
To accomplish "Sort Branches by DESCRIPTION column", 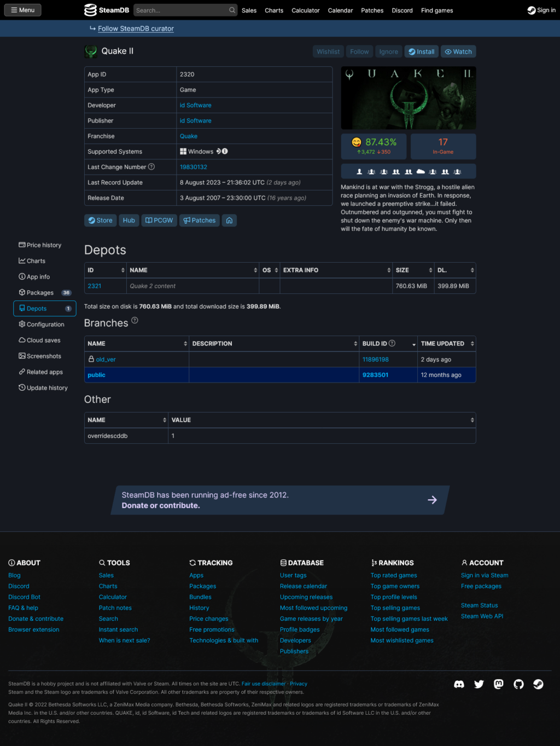I will tap(274, 344).
